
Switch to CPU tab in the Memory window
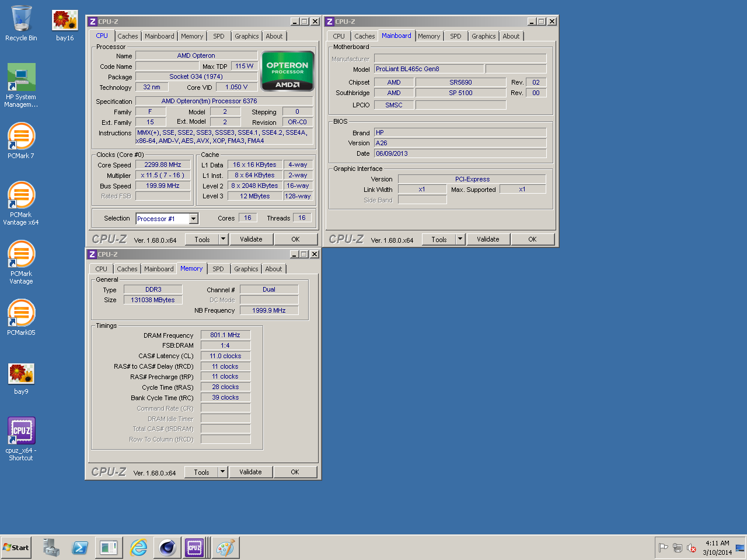(x=102, y=269)
